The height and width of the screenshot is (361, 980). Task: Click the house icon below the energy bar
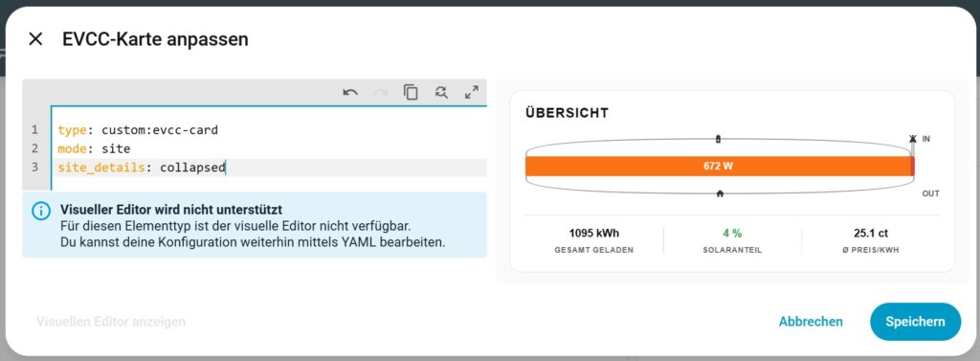(x=720, y=194)
